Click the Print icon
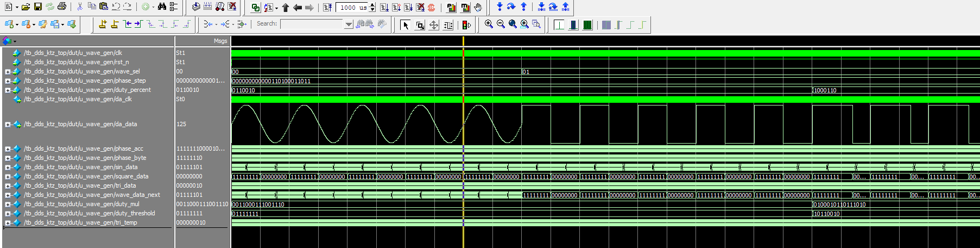The image size is (980, 248). click(x=61, y=7)
